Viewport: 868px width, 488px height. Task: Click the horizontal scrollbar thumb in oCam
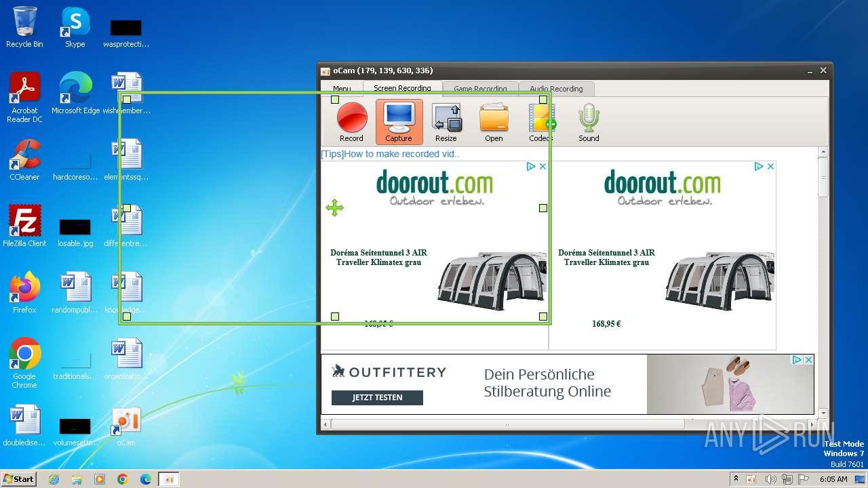coord(507,424)
